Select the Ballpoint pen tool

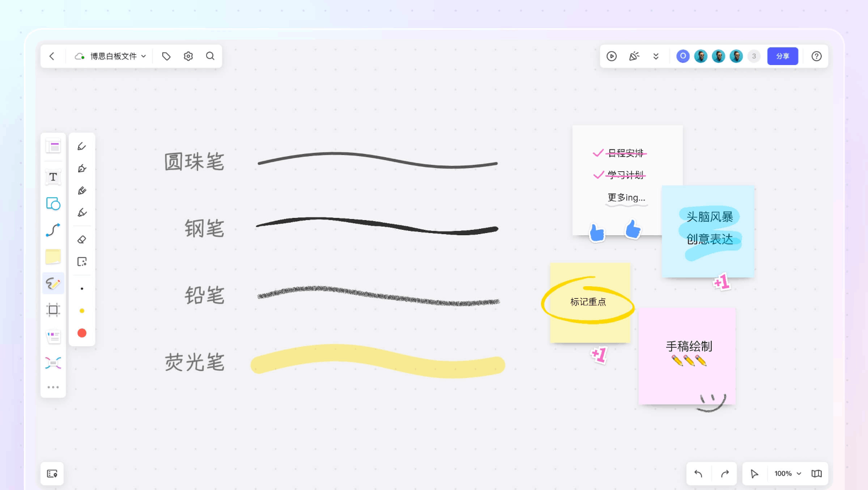pos(82,145)
